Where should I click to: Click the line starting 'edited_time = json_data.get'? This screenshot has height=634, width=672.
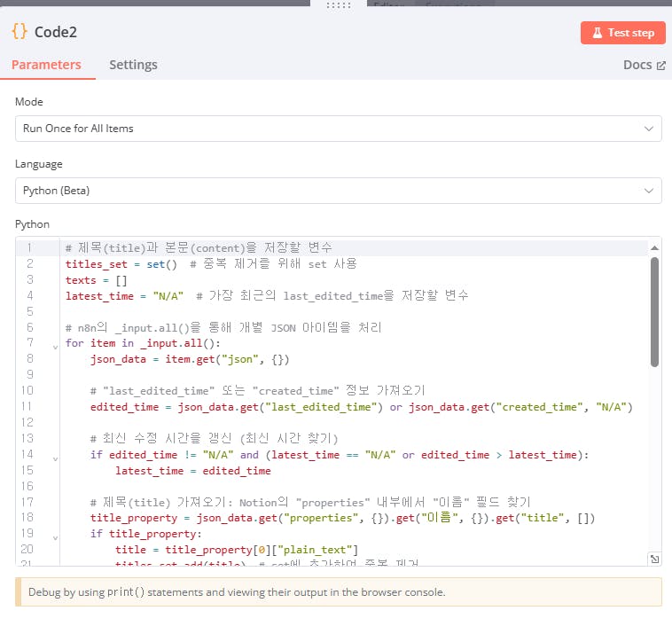362,407
